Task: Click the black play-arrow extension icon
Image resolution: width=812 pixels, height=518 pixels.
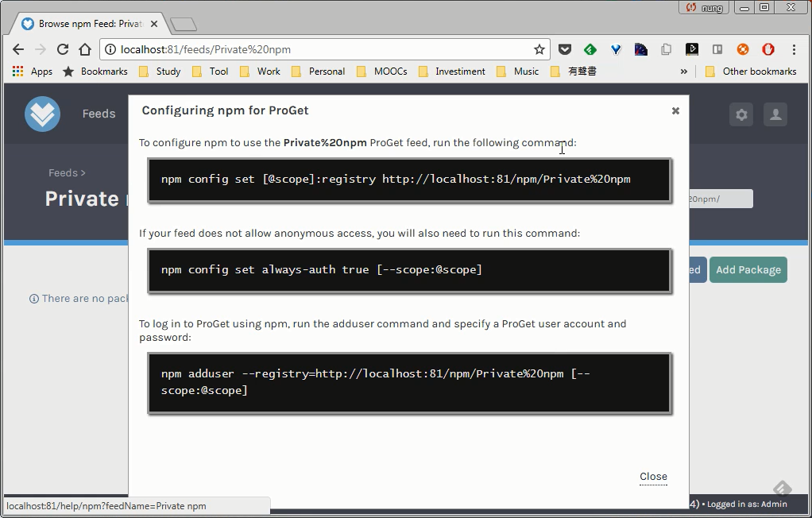Action: click(x=692, y=49)
